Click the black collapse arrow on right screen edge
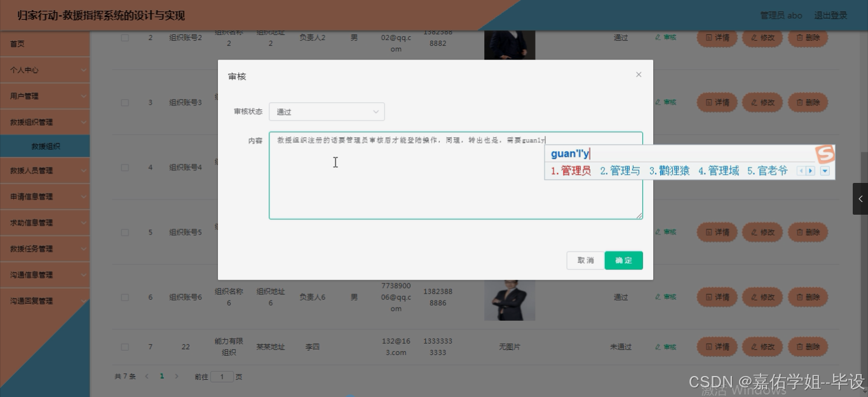Screen dimensions: 868x397 (860, 198)
